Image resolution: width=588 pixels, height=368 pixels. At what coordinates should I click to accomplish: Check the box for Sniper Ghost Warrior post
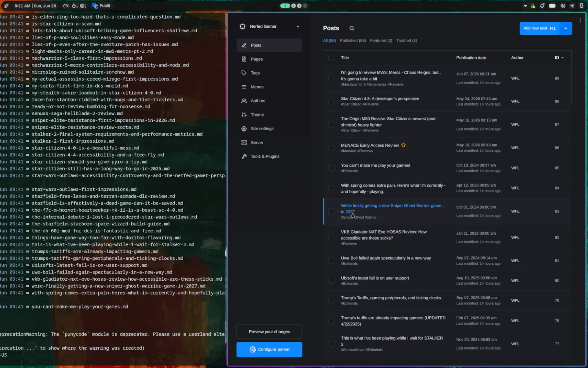tap(331, 211)
